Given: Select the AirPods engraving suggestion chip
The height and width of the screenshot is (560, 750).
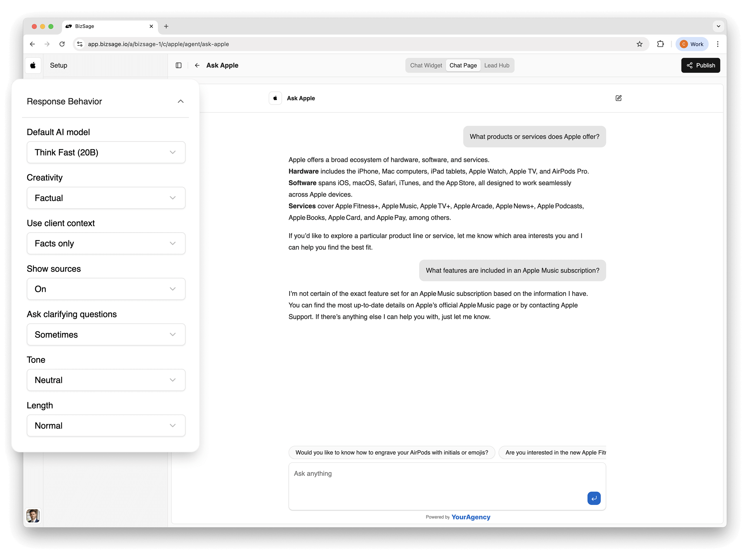Looking at the screenshot, I should pyautogui.click(x=392, y=453).
